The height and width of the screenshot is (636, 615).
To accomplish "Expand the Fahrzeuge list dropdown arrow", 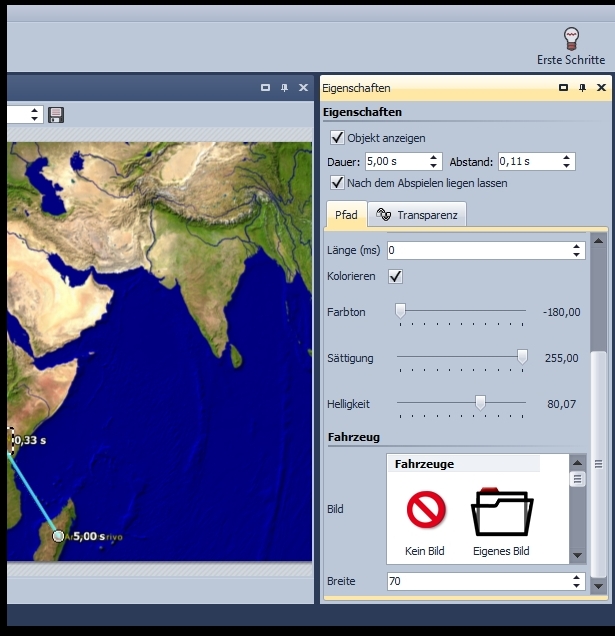I will [x=577, y=555].
